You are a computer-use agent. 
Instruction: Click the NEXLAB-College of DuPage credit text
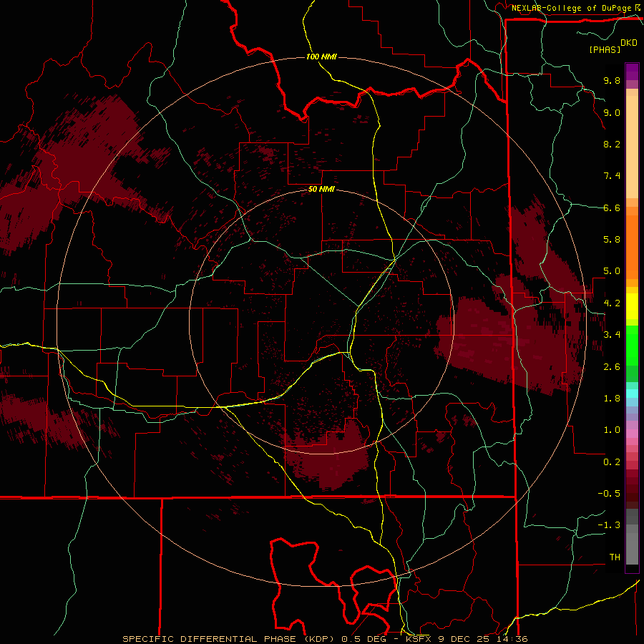click(x=571, y=8)
